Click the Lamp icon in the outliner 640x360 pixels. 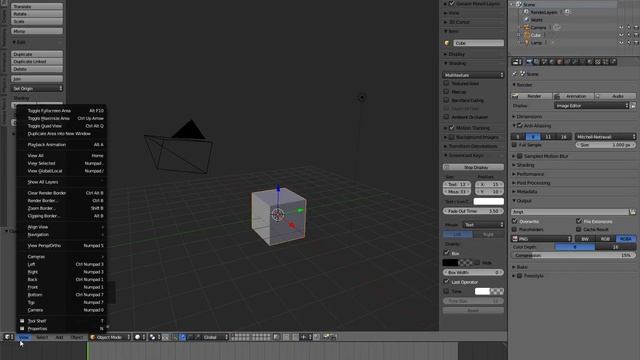[x=527, y=42]
